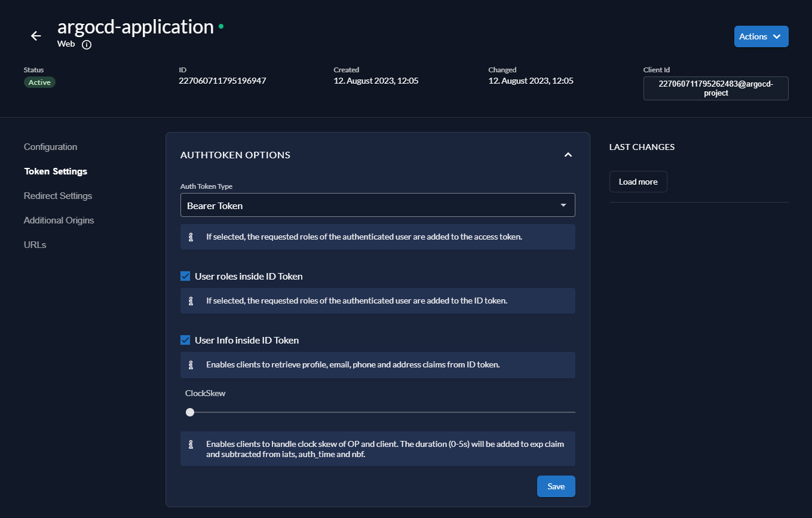Click the info icon beside access token hint
Viewport: 812px width, 518px height.
point(191,237)
